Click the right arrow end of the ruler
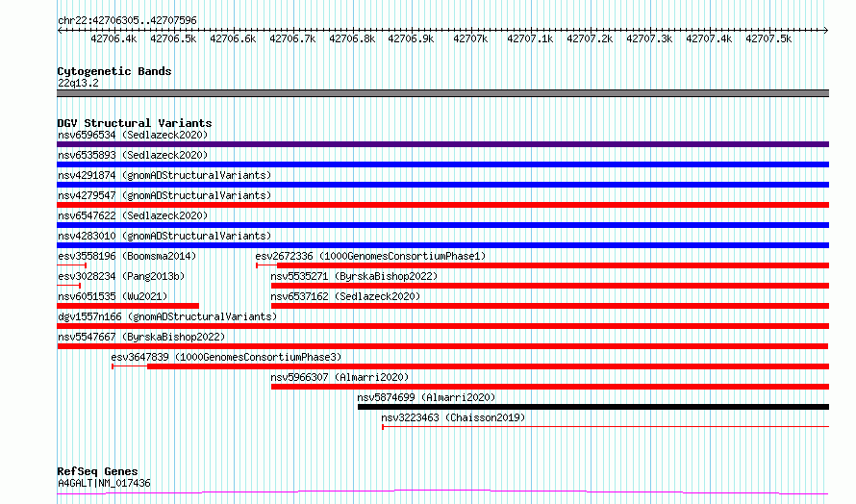This screenshot has height=504, width=856. [826, 30]
